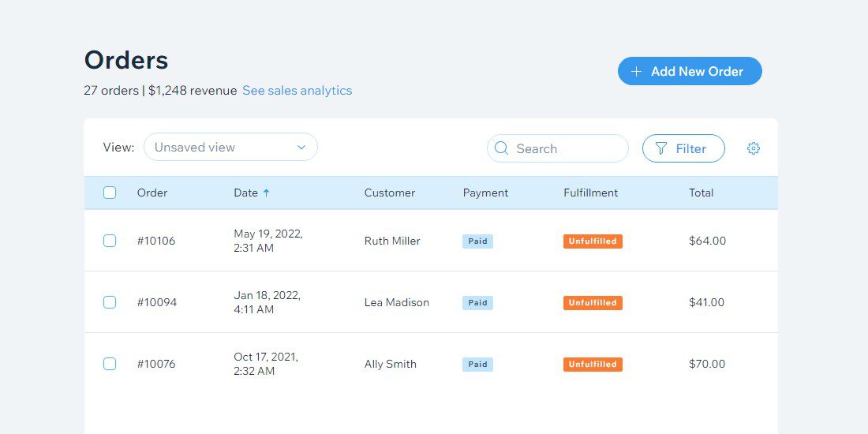
Task: Click the Date column header label
Action: 245,193
